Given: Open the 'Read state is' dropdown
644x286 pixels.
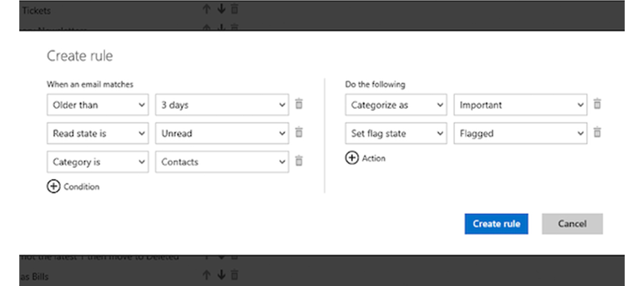Looking at the screenshot, I should pos(98,133).
